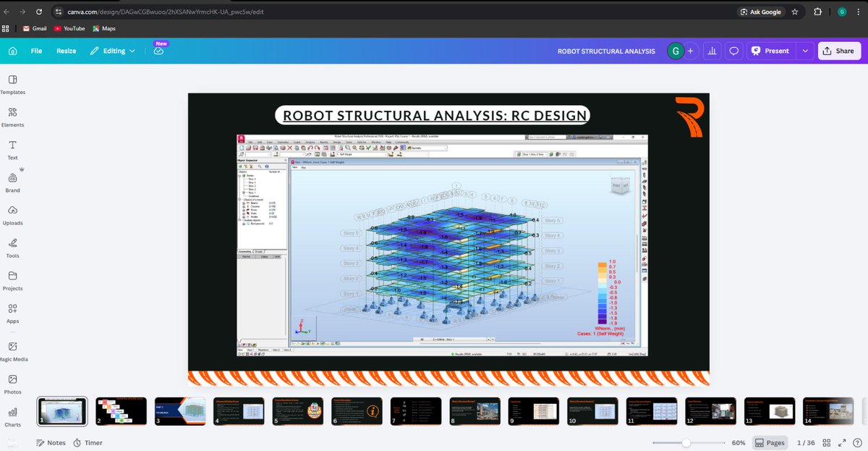Go back to the previous browser page
Screen dimensions: 868x451
tap(7, 12)
